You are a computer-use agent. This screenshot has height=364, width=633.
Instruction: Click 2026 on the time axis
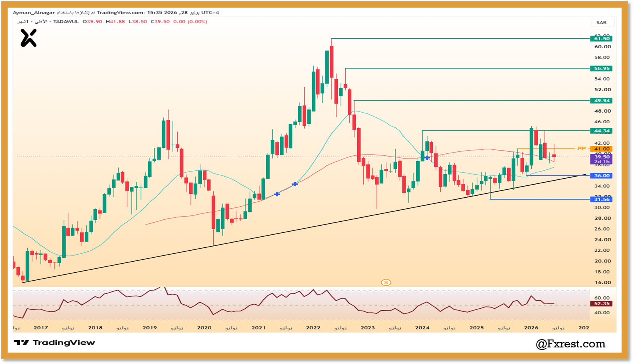531,328
